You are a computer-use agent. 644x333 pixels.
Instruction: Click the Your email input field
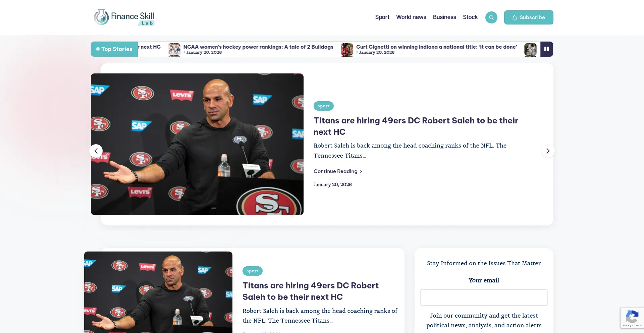484,297
